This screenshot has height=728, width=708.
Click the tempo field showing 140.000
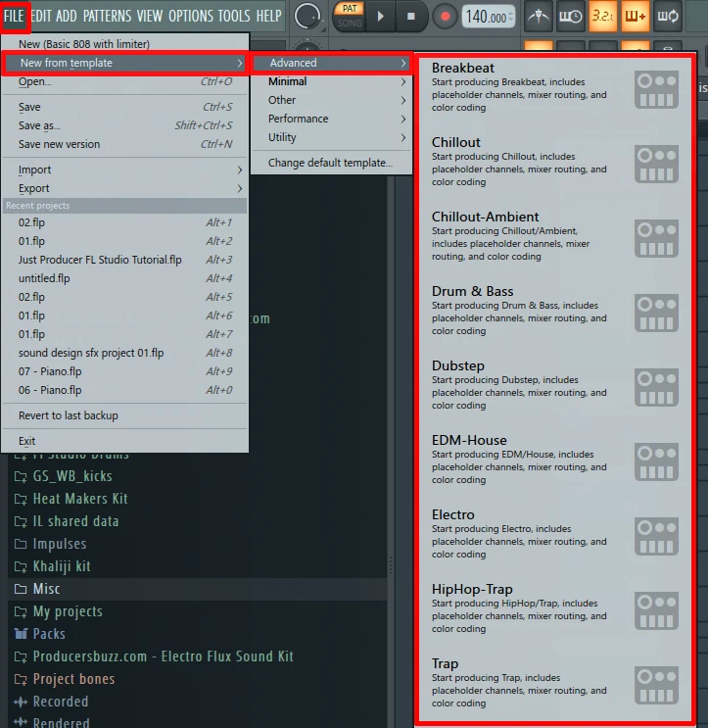pyautogui.click(x=488, y=18)
